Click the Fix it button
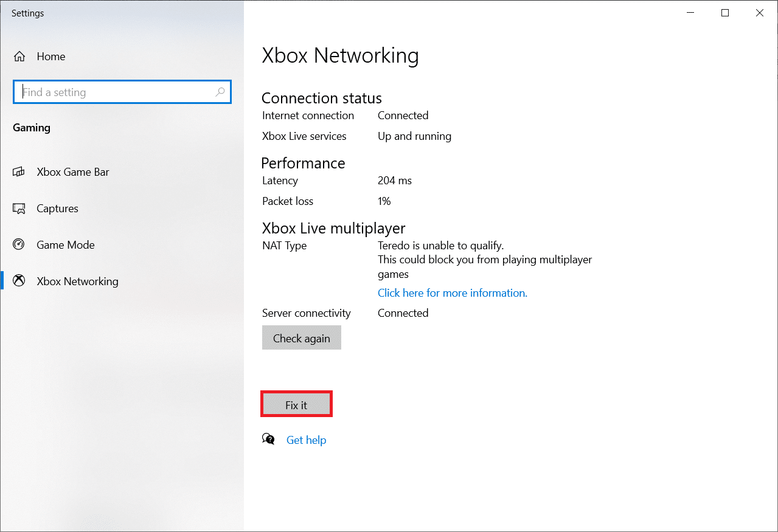 pyautogui.click(x=296, y=405)
